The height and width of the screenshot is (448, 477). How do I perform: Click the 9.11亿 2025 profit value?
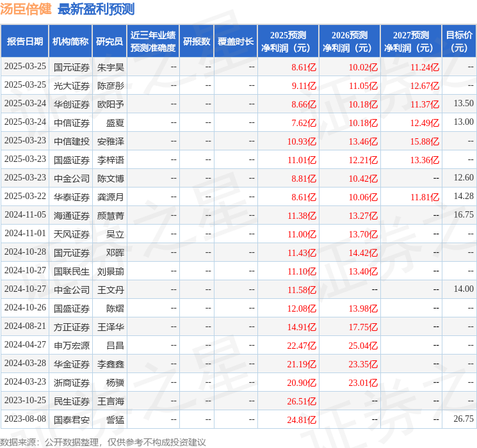pyautogui.click(x=304, y=86)
